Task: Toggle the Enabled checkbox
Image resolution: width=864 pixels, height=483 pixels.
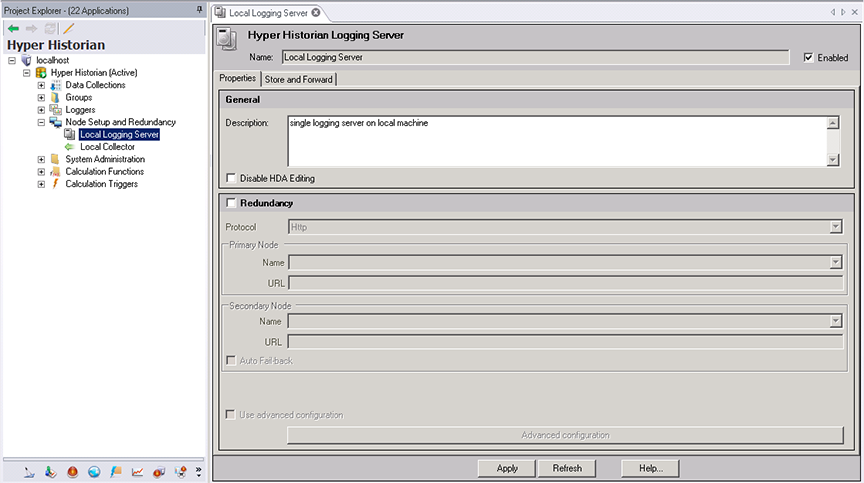Action: [808, 58]
